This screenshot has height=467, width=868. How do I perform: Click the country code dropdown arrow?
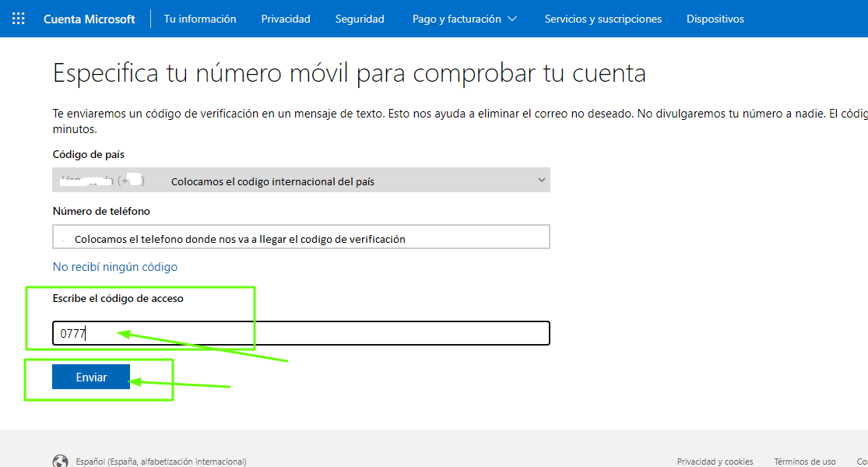click(x=542, y=181)
